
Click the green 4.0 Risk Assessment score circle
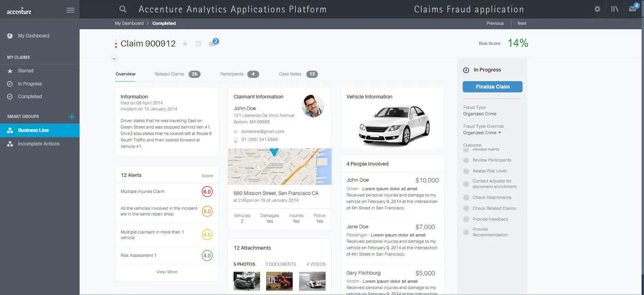pos(207,256)
